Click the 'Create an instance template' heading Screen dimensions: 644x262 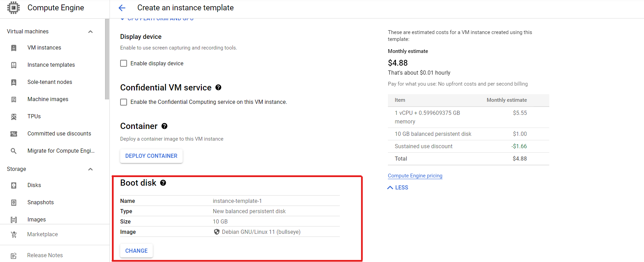tap(185, 8)
